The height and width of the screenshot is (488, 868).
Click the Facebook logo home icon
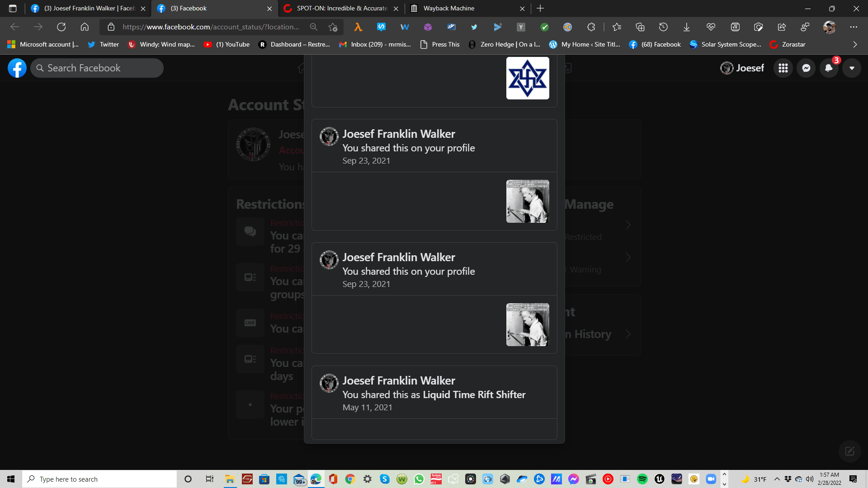point(17,68)
